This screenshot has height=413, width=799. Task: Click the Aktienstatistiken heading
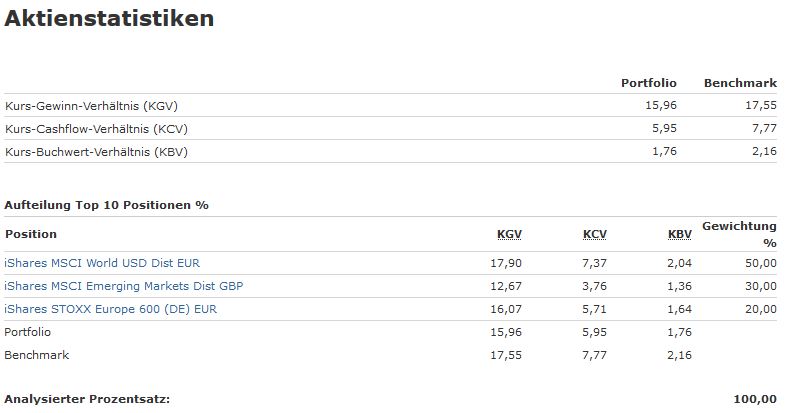click(109, 18)
